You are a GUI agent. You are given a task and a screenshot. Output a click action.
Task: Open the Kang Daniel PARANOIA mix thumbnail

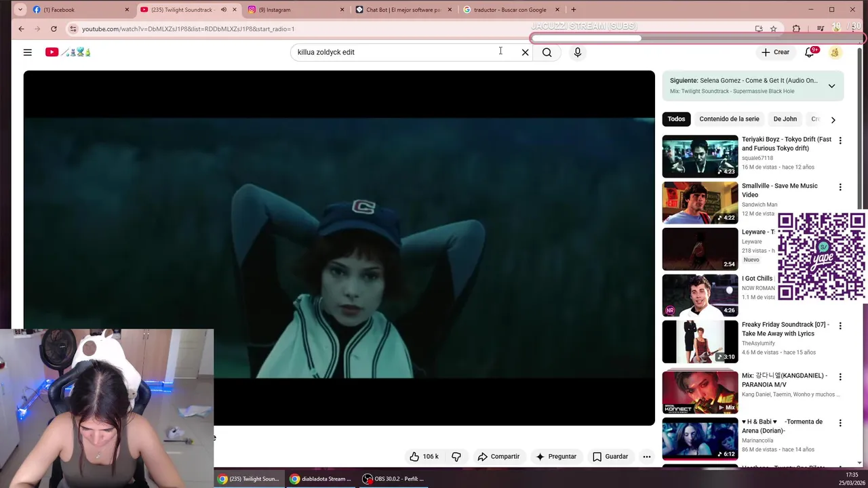click(700, 392)
